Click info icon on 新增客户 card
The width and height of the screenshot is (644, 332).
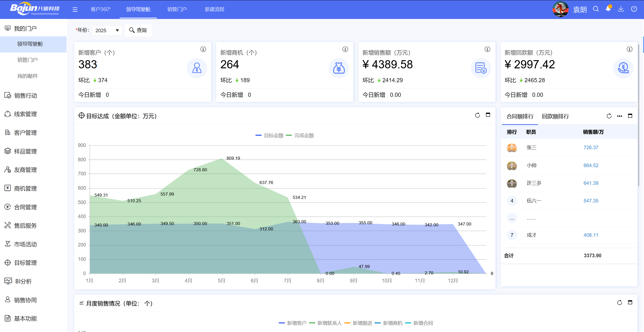point(203,49)
